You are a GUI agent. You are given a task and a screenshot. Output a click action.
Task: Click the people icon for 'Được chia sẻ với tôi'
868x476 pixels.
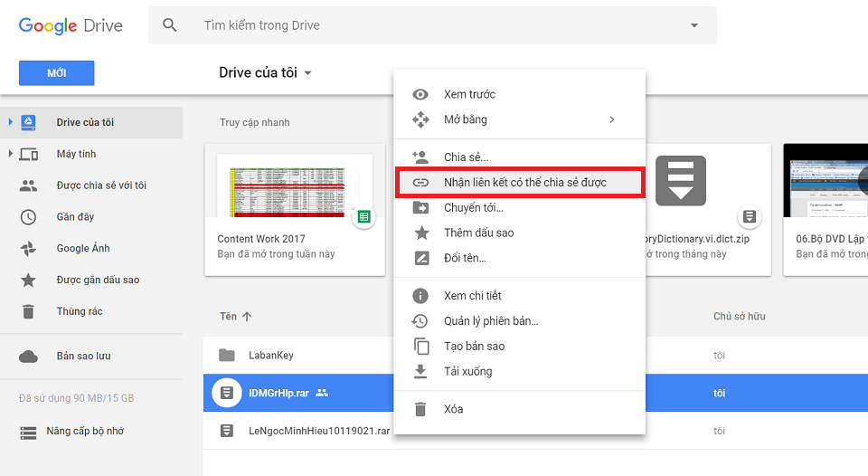coord(28,186)
